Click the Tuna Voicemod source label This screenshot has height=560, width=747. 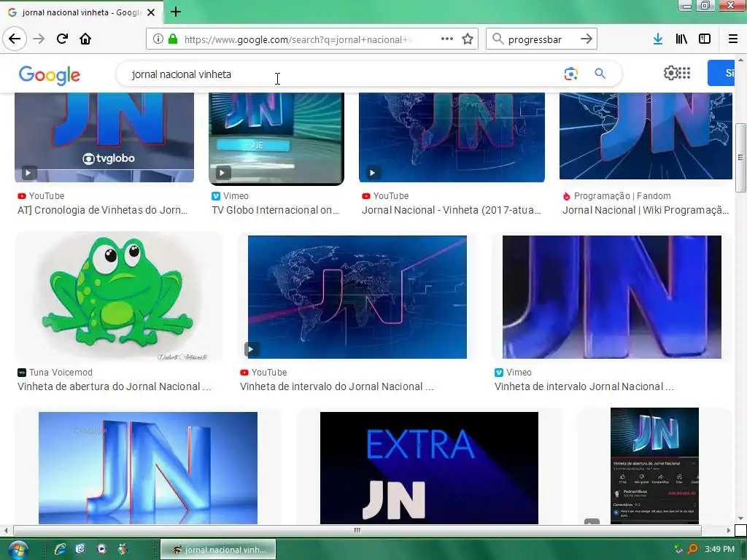(61, 373)
